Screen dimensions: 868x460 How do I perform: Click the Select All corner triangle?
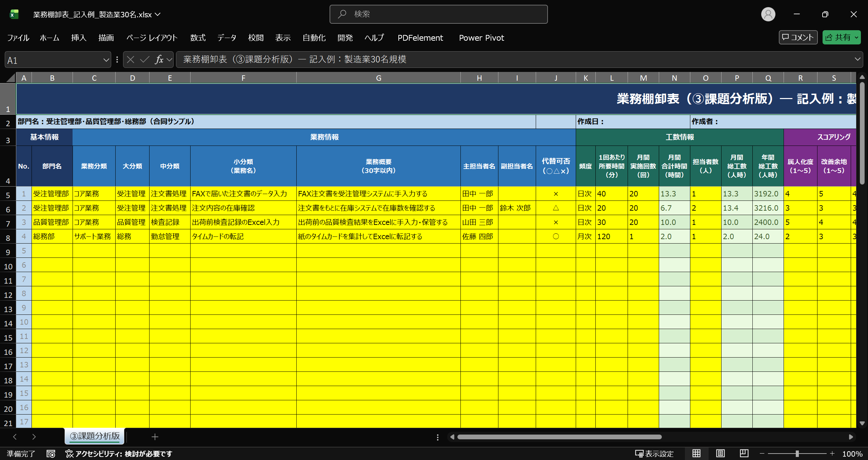coord(11,78)
